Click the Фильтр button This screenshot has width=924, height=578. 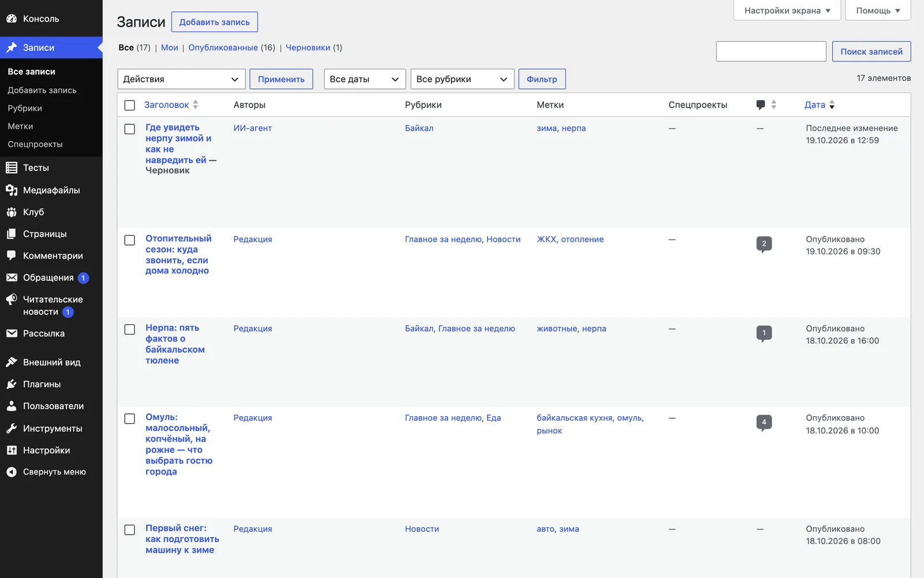point(542,79)
